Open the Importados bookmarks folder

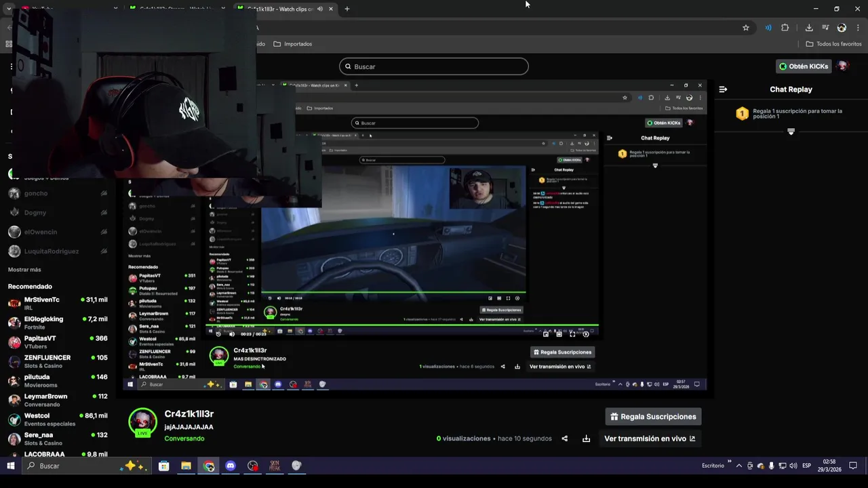[x=293, y=44]
